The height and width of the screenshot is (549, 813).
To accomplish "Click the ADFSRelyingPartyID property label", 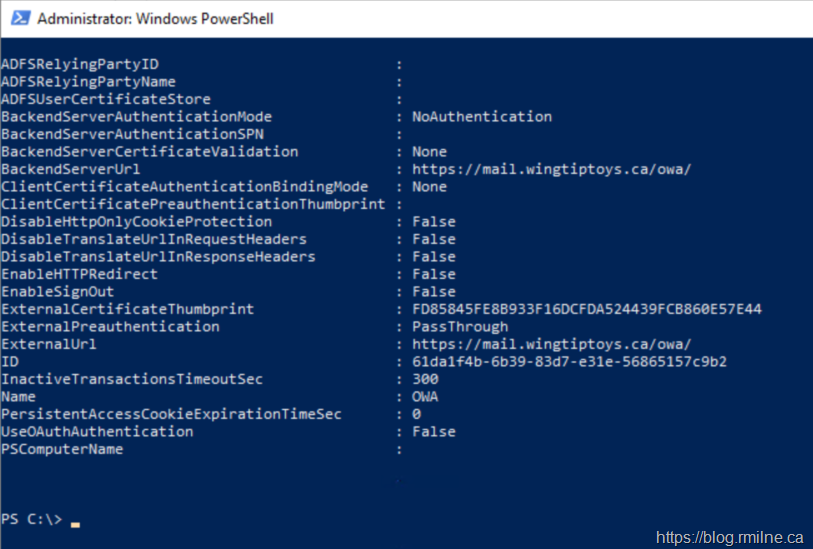I will pos(80,64).
